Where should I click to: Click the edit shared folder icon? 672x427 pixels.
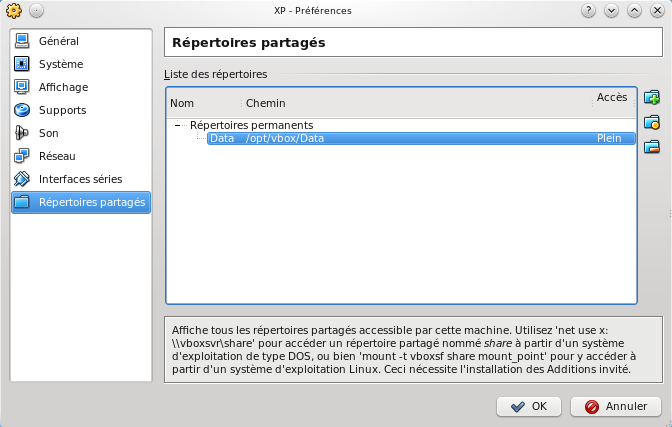point(652,123)
